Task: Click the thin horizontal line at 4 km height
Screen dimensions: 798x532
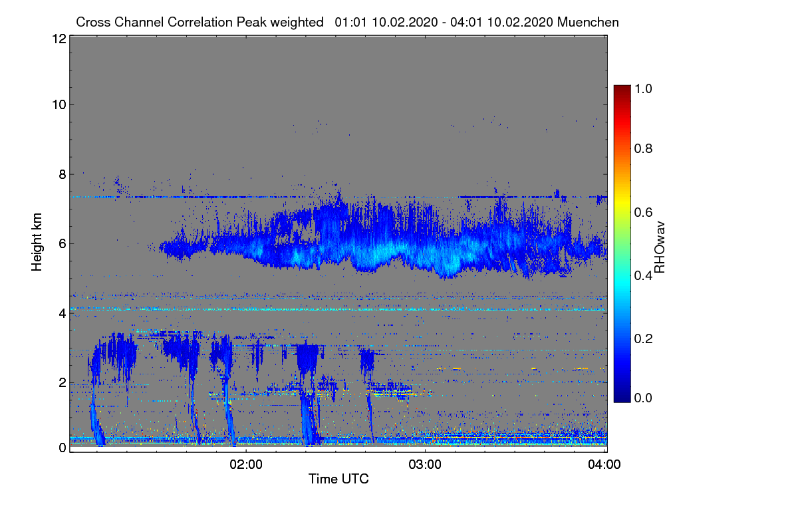Action: [338, 309]
